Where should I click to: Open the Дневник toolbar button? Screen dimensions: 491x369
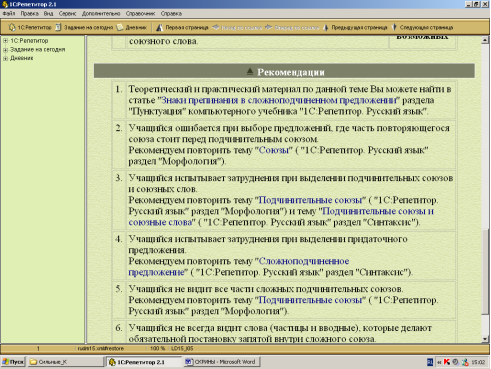click(x=132, y=27)
